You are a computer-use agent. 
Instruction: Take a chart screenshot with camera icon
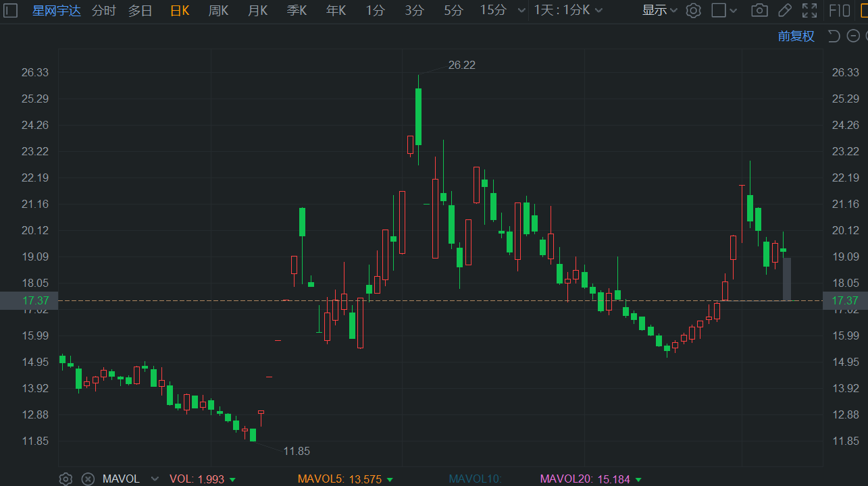(x=759, y=10)
